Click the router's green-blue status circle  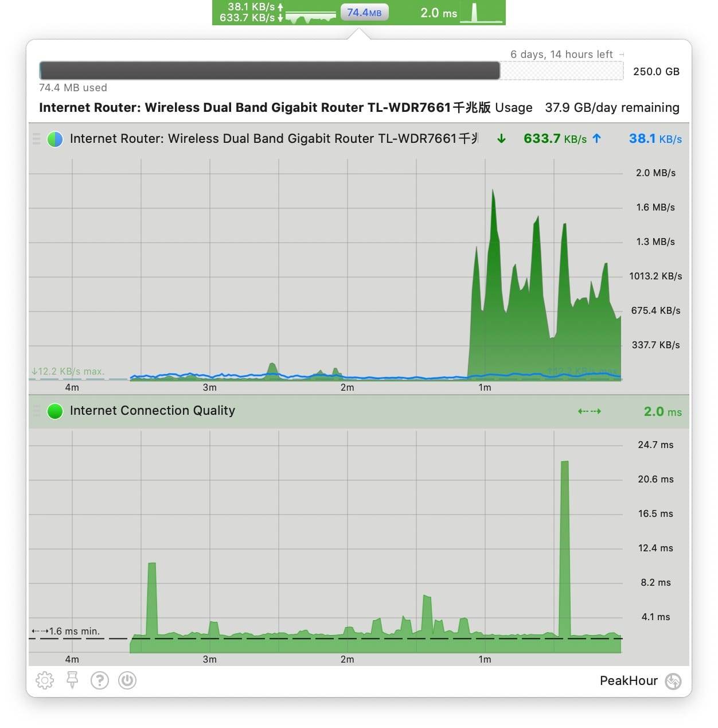tap(55, 139)
